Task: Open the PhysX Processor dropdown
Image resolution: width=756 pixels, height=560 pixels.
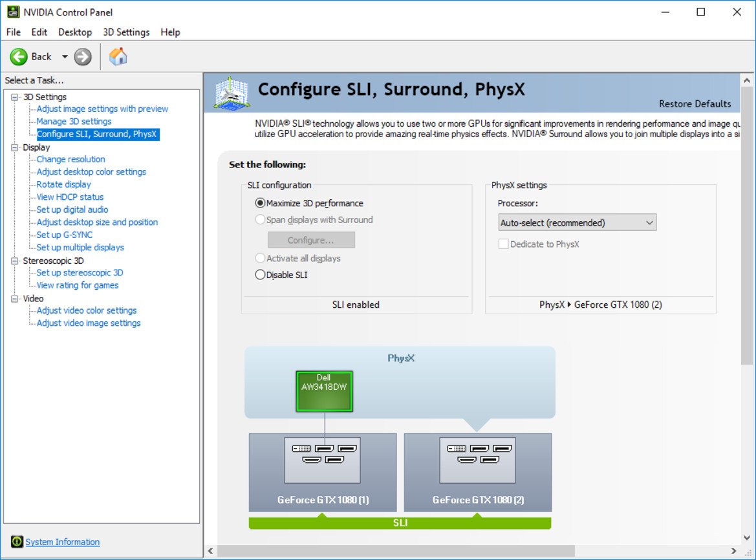Action: [577, 222]
